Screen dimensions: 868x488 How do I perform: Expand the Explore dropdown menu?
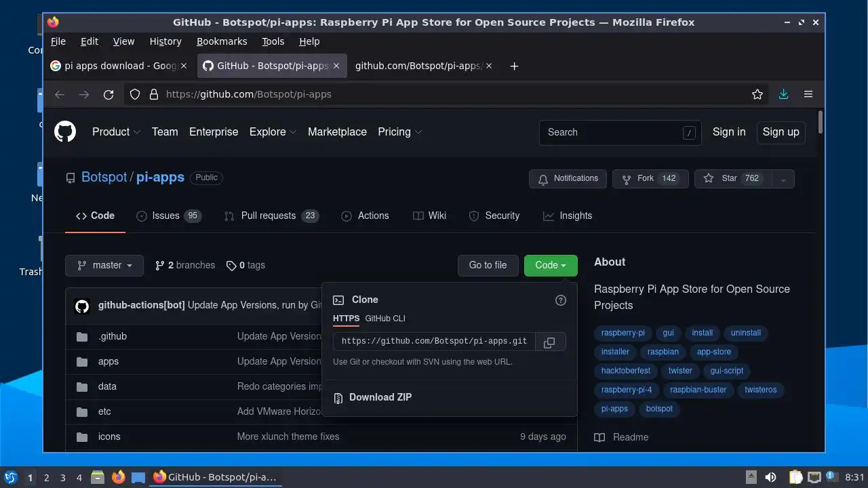pyautogui.click(x=273, y=132)
